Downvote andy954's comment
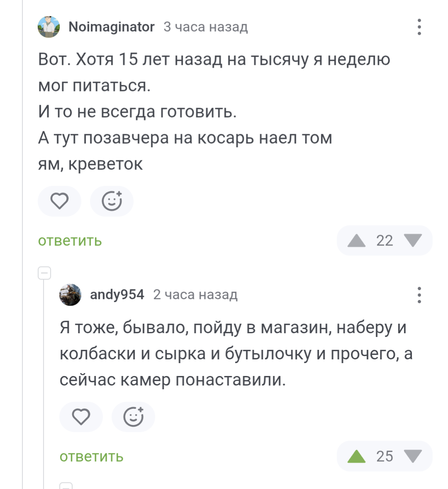The width and height of the screenshot is (448, 489). coord(413,456)
